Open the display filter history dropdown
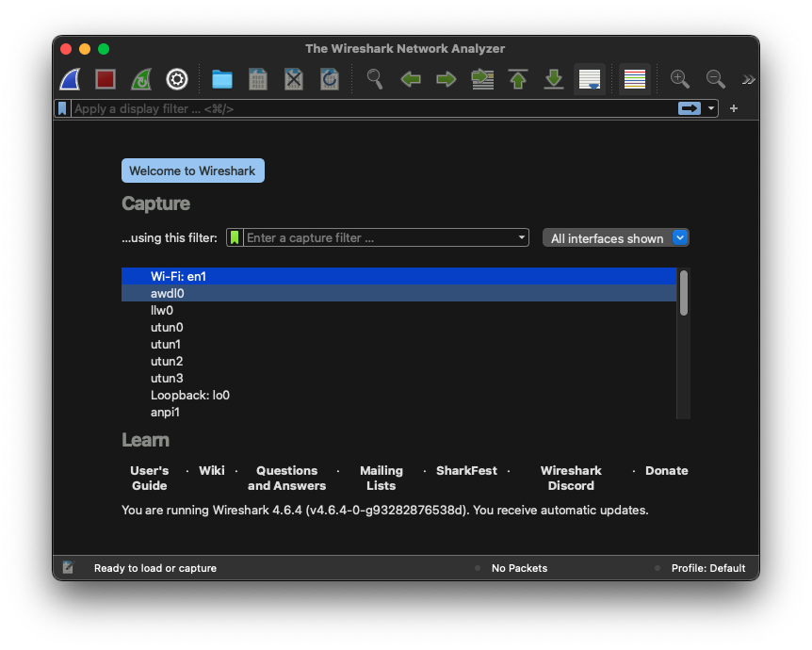 point(711,108)
